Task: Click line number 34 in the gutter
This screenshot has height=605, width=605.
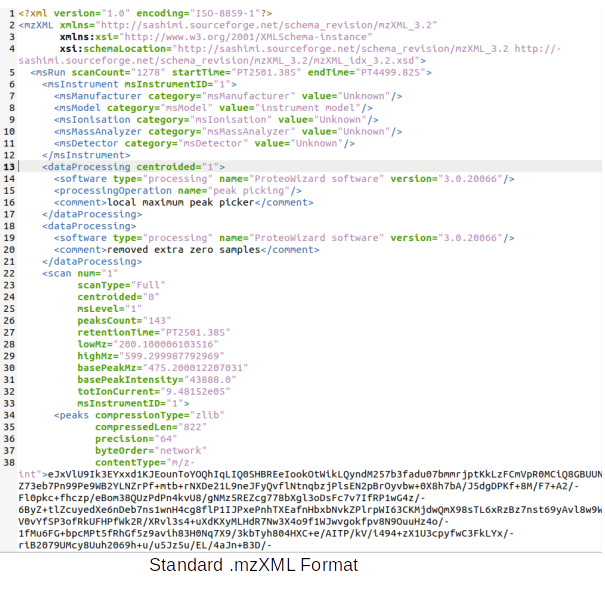Action: click(8, 415)
